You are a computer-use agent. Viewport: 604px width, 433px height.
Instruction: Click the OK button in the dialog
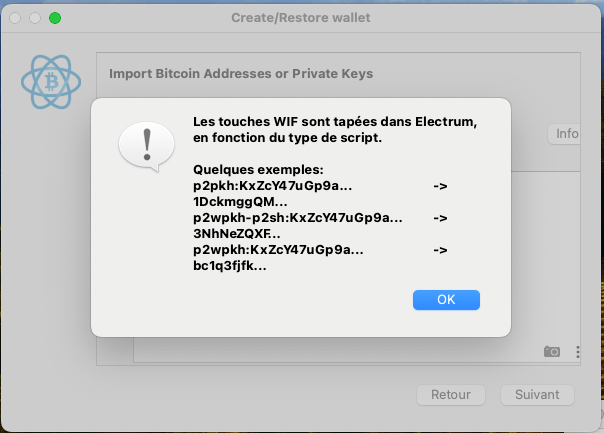[446, 299]
